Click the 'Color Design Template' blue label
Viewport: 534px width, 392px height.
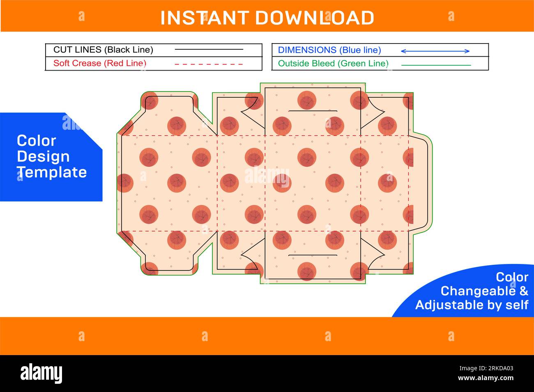[51, 156]
